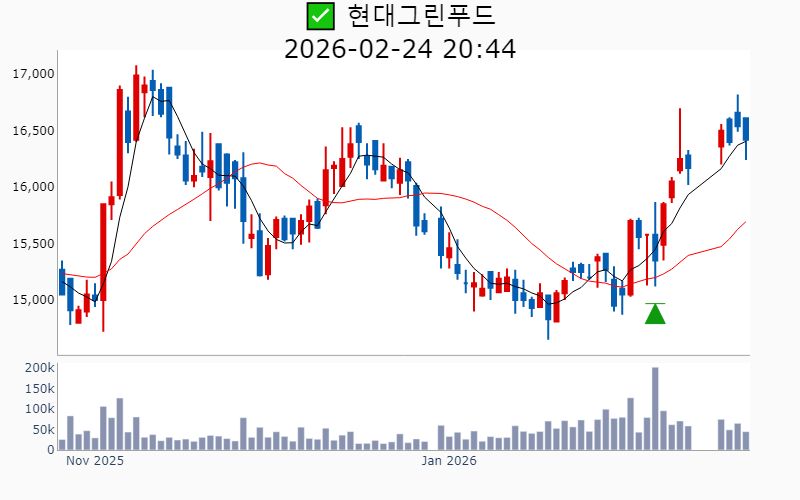Screen dimensions: 800x500
Task: Select the Nov 2025 date axis label
Action: click(95, 462)
